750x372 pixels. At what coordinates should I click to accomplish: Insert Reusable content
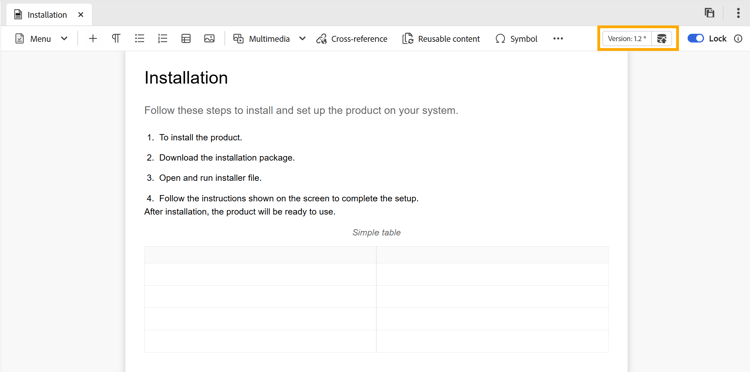[441, 39]
